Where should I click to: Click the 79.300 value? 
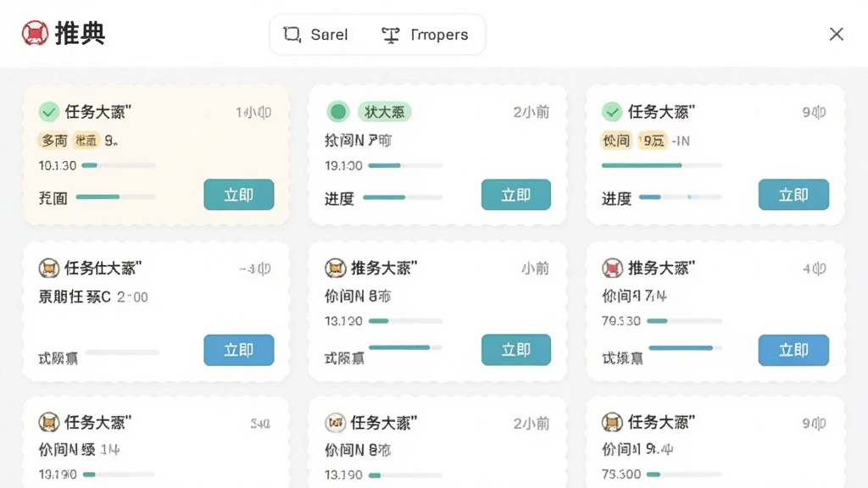pyautogui.click(x=621, y=474)
